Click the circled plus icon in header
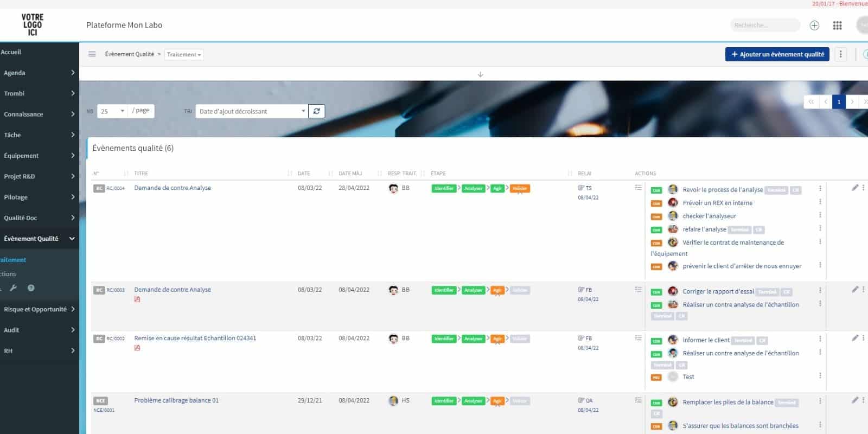The image size is (868, 434). tap(814, 25)
